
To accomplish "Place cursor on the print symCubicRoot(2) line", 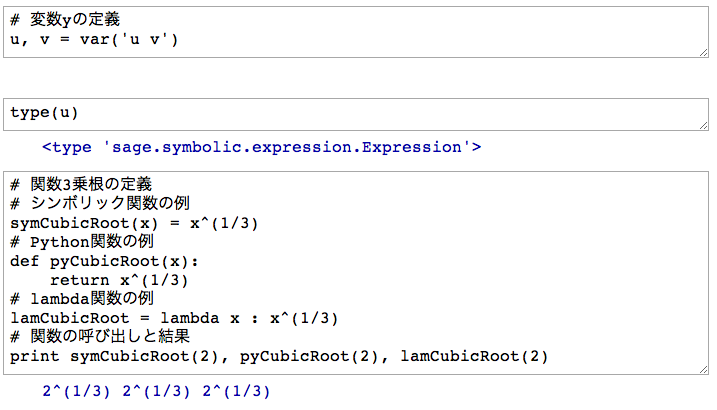I will click(279, 356).
